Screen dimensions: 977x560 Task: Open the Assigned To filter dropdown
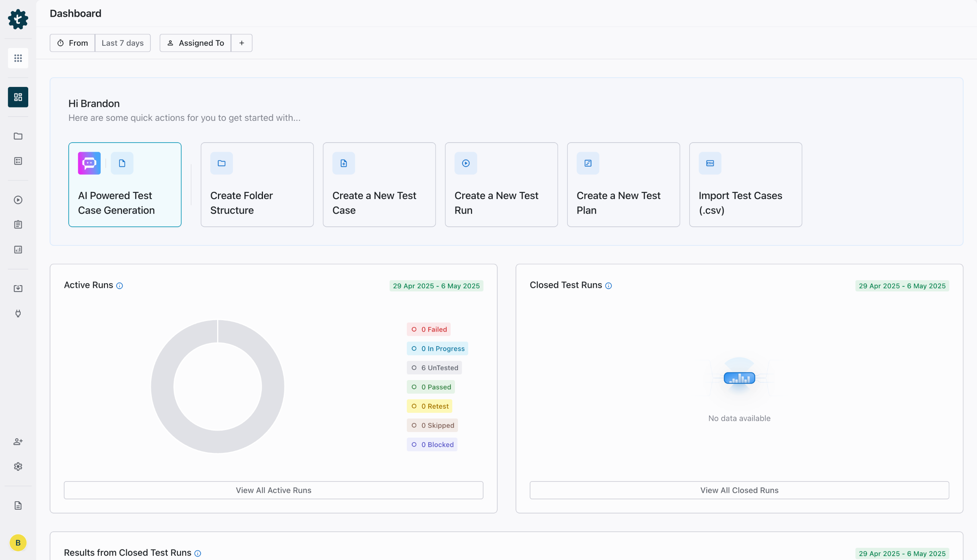tap(195, 43)
